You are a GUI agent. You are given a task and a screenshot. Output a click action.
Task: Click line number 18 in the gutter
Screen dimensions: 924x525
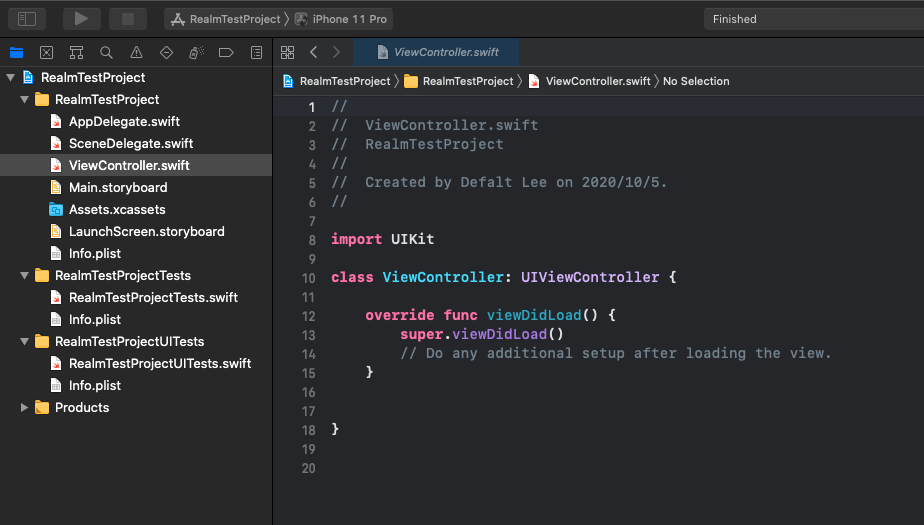pyautogui.click(x=308, y=430)
